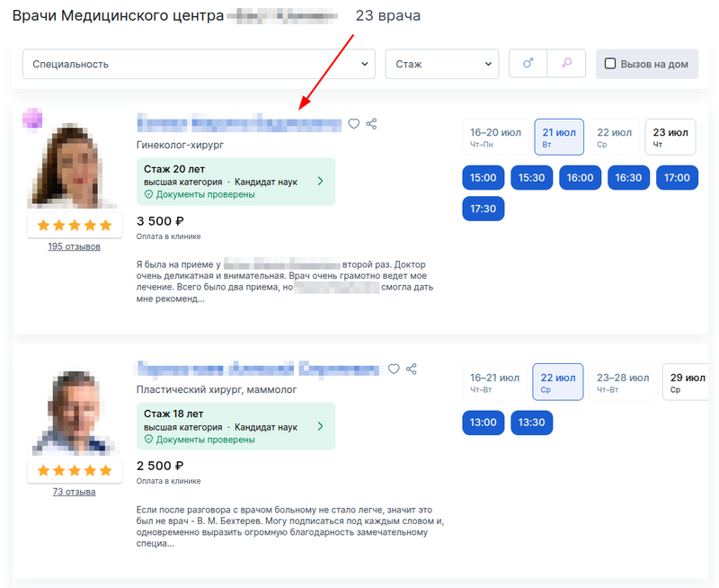Book the 16:30 time slot

628,177
